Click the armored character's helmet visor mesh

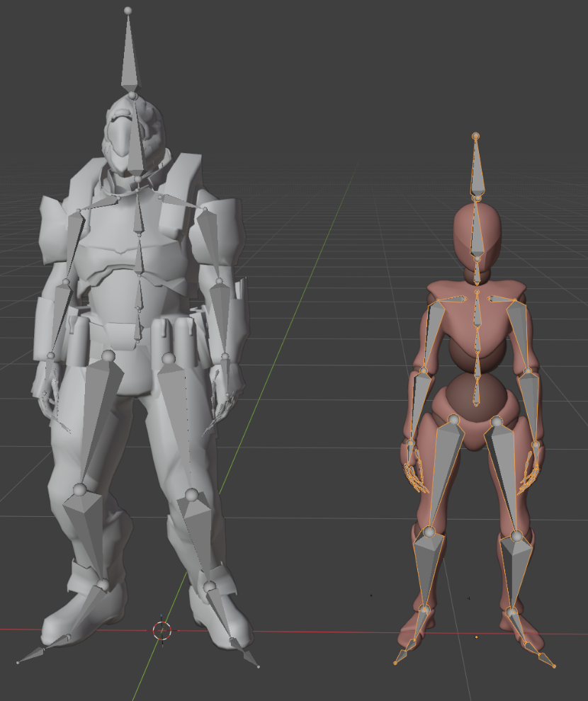120,135
